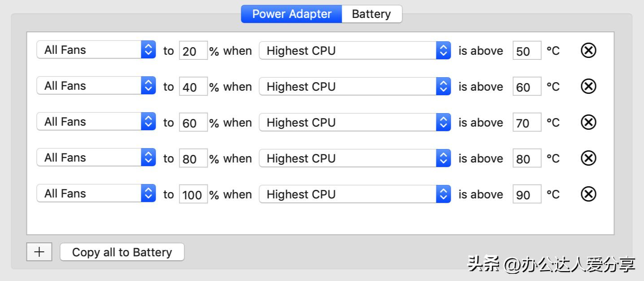
Task: Delete the 80 °C threshold rule
Action: click(x=588, y=158)
